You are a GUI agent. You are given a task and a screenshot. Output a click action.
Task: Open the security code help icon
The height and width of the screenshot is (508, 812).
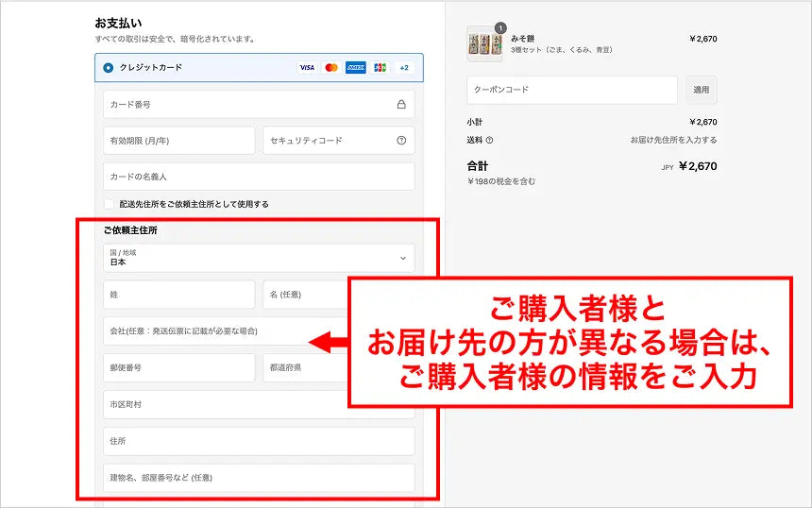click(x=401, y=141)
